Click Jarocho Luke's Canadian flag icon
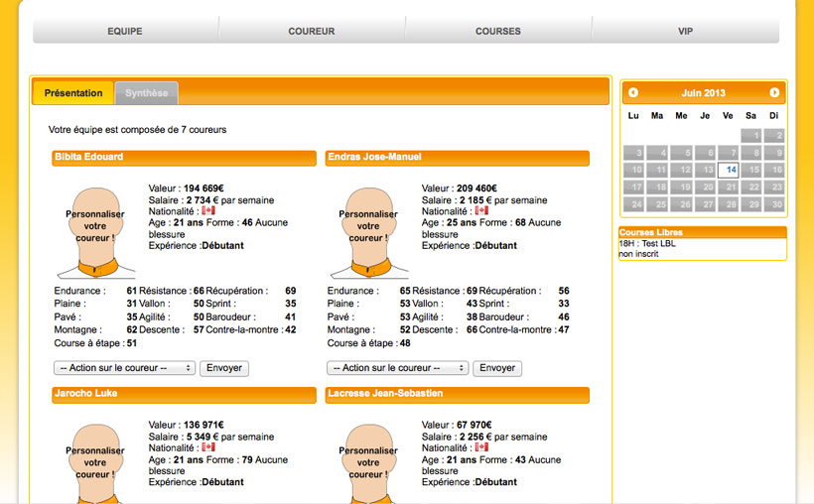 [x=208, y=446]
